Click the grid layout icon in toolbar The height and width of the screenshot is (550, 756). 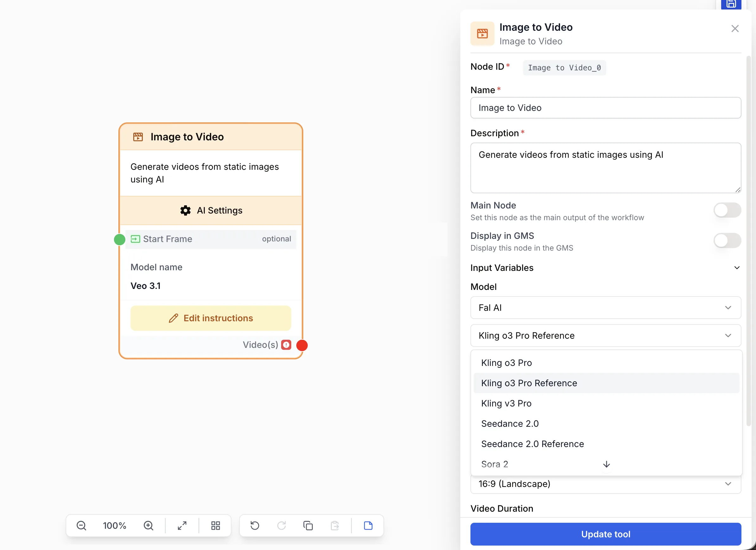point(216,526)
